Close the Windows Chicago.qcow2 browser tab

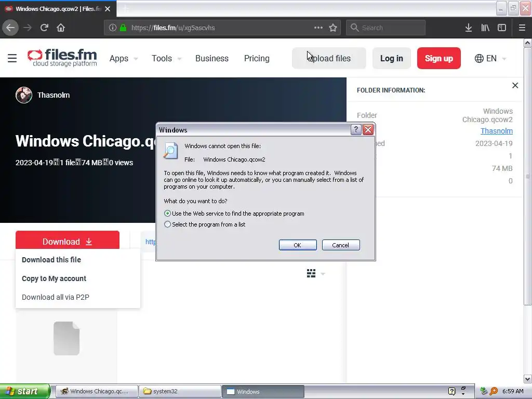click(x=108, y=9)
